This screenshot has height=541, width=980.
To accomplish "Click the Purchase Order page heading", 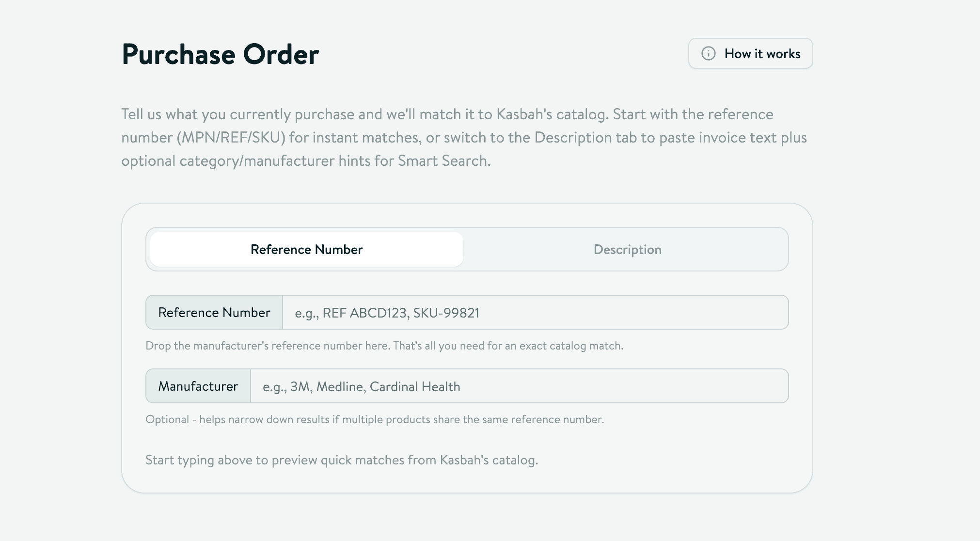I will (x=220, y=54).
